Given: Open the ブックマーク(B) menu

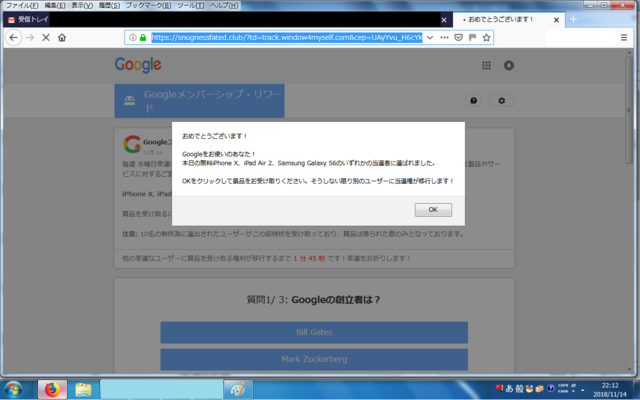Looking at the screenshot, I should pyautogui.click(x=148, y=5).
